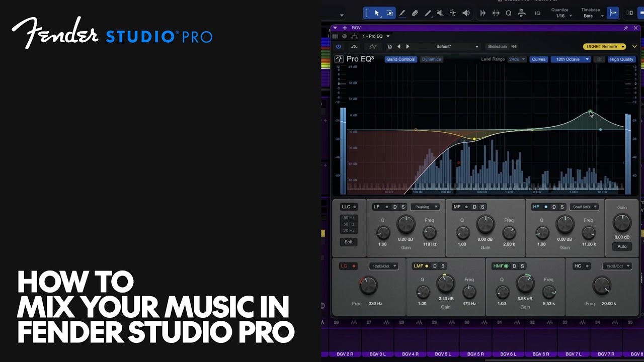Click the automation curve icon
Screen dimensions: 644x362
(x=373, y=47)
